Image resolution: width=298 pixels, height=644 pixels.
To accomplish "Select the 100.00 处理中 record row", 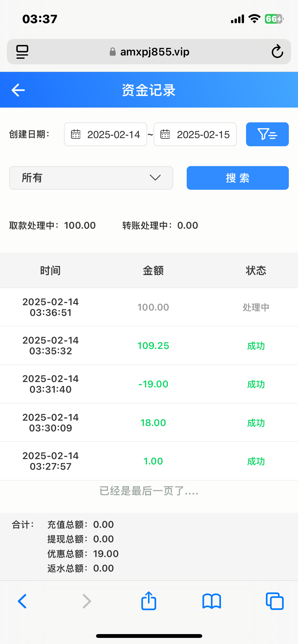I will point(149,307).
